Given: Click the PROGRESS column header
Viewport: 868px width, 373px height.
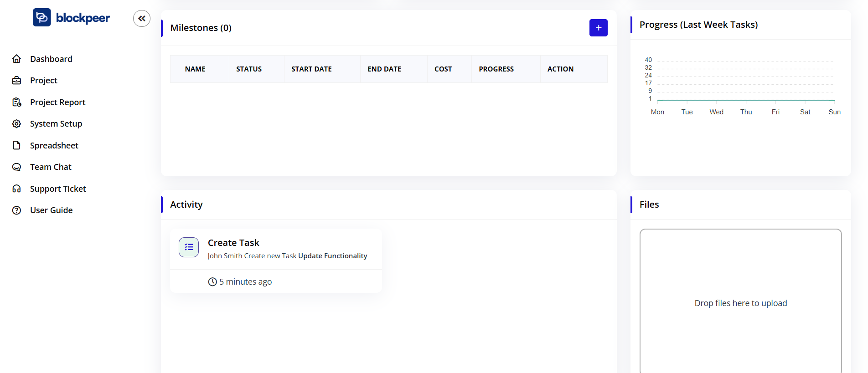Looking at the screenshot, I should (496, 69).
